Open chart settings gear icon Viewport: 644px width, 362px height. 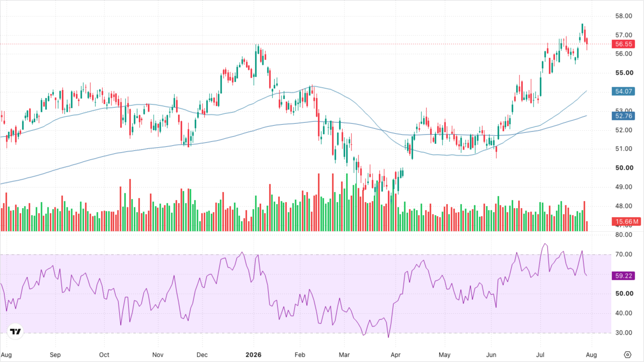[x=628, y=355]
